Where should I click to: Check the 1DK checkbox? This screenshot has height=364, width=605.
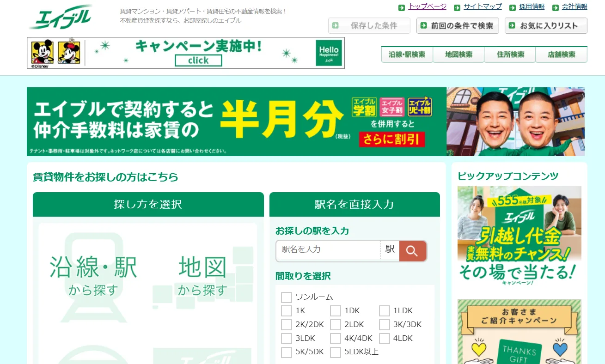pyautogui.click(x=336, y=311)
